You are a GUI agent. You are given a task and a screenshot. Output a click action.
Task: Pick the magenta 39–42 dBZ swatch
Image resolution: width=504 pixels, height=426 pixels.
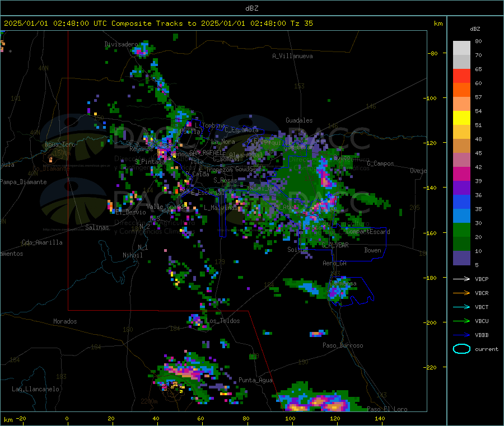coord(461,174)
